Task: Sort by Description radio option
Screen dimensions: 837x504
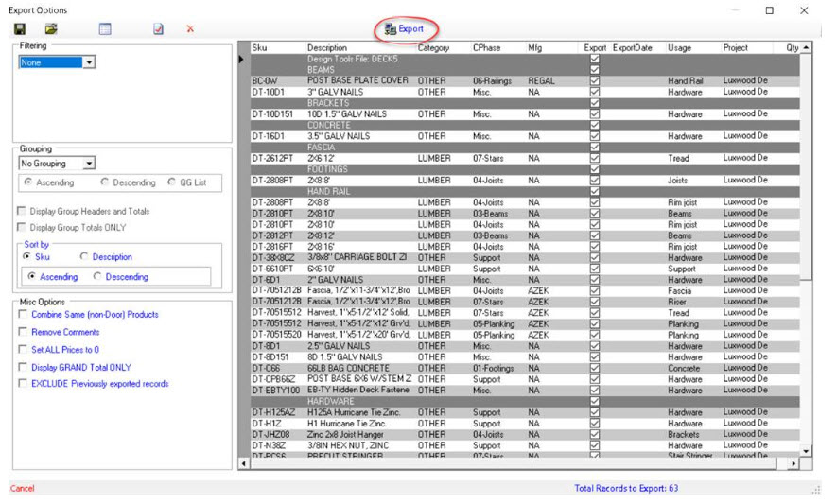Action: [x=84, y=257]
